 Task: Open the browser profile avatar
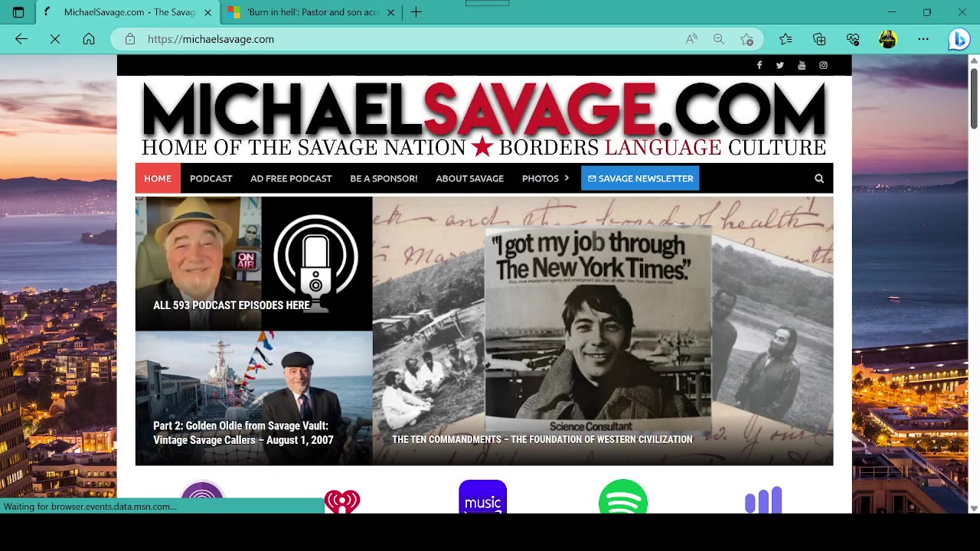(888, 39)
